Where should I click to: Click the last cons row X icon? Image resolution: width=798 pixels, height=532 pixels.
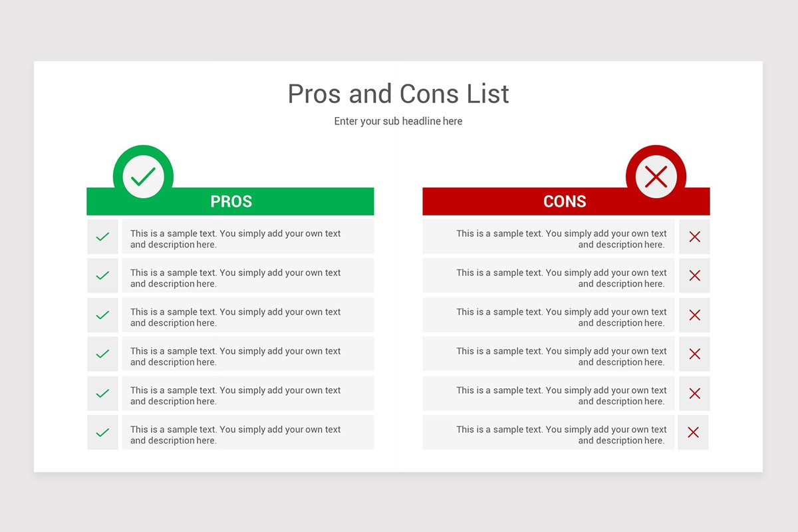pyautogui.click(x=693, y=433)
